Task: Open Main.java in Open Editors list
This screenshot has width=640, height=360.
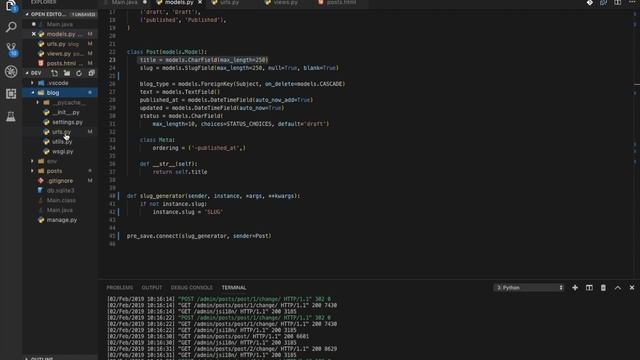Action: click(60, 24)
